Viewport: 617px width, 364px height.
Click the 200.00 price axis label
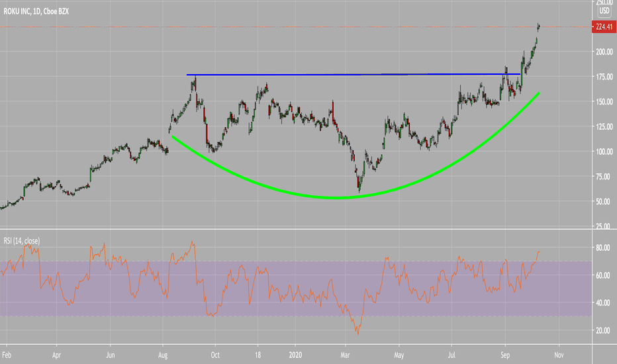(x=604, y=52)
